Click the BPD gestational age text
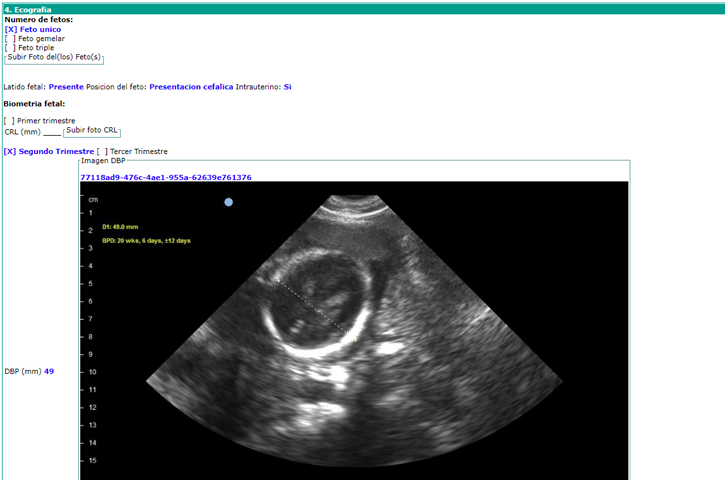725x480 pixels. click(x=146, y=240)
